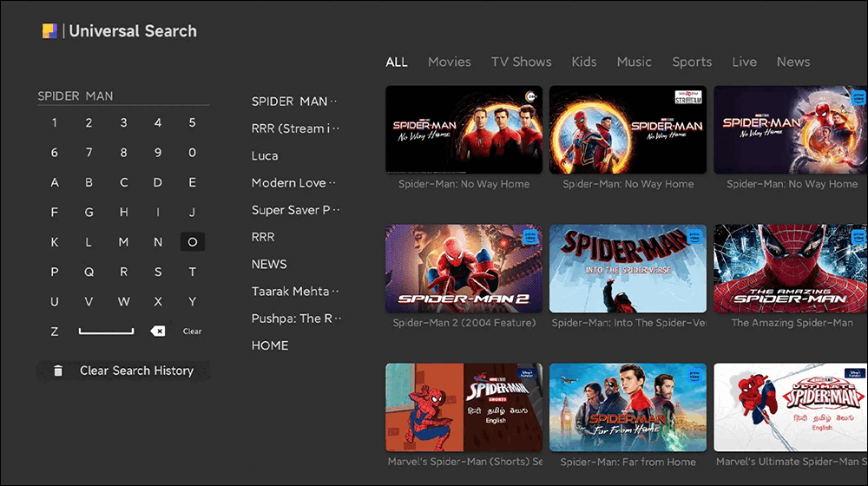This screenshot has width=868, height=486.
Task: Open The Amazing Spider-Man thumbnail
Action: pos(791,268)
